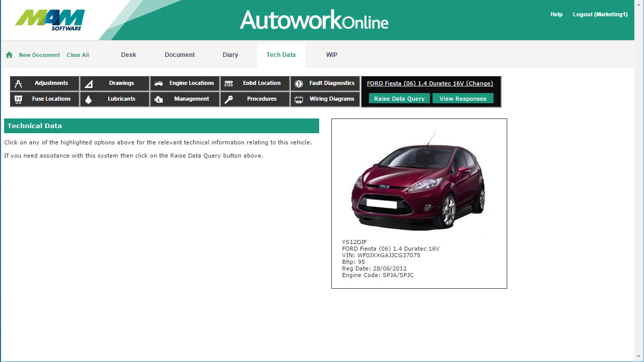Click the Drawings triangle ruler icon

88,84
